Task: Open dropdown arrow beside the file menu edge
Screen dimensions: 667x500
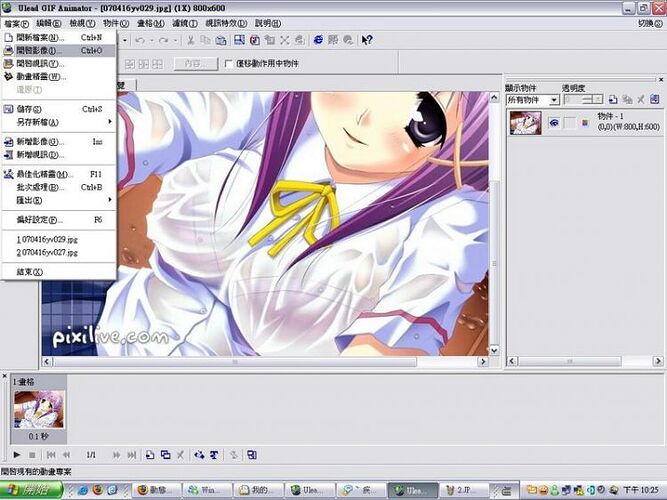Action: coord(125,40)
